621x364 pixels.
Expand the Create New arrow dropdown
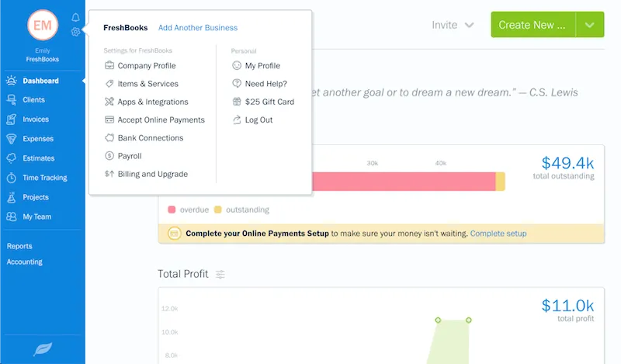click(590, 25)
